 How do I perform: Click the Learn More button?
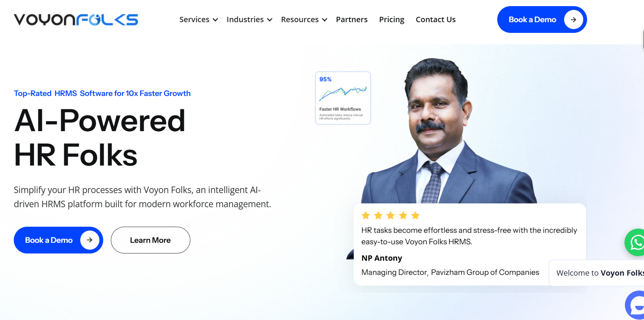click(x=151, y=240)
